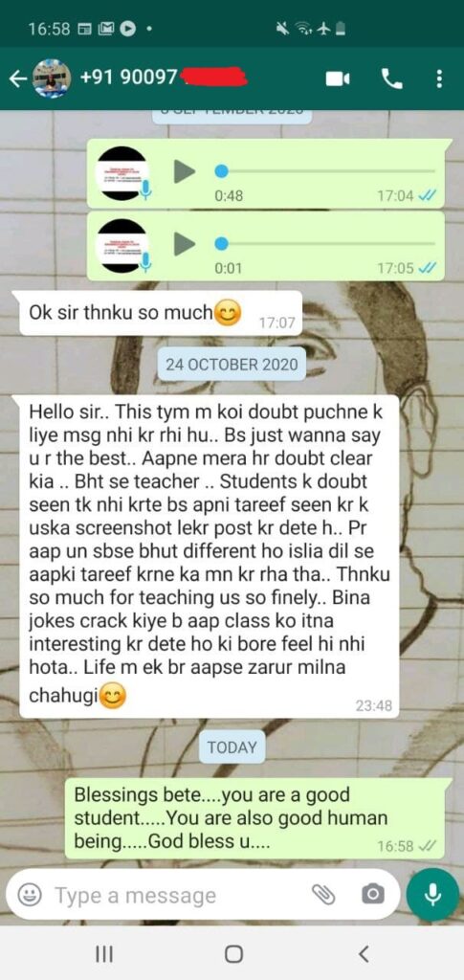The image size is (464, 980).
Task: Tap the attachment paperclip icon
Action: pos(324,895)
